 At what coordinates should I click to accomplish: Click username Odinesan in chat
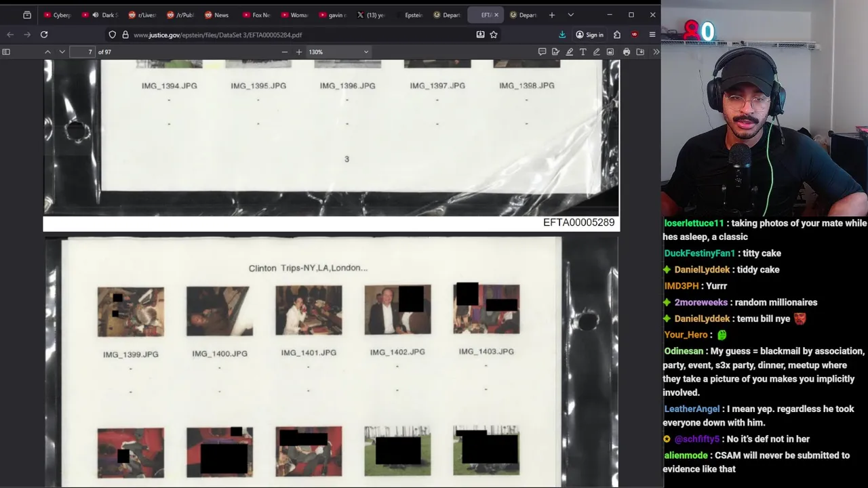tap(683, 351)
